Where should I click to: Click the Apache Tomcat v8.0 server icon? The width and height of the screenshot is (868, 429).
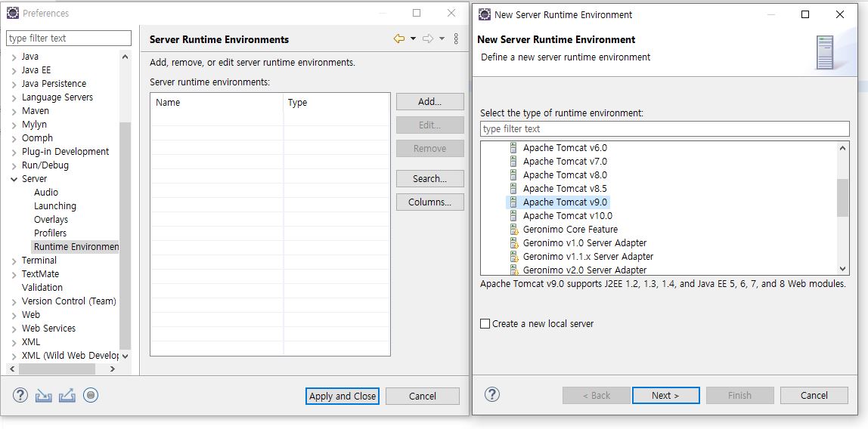[513, 174]
